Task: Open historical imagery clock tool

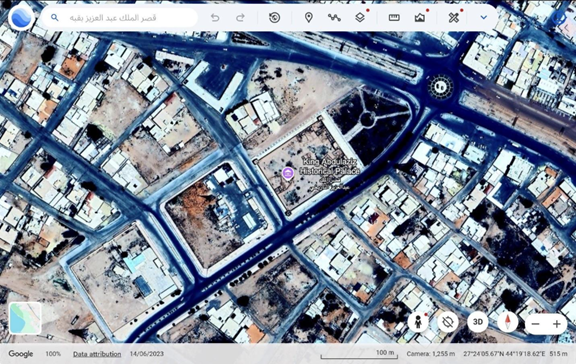Action: (x=274, y=18)
